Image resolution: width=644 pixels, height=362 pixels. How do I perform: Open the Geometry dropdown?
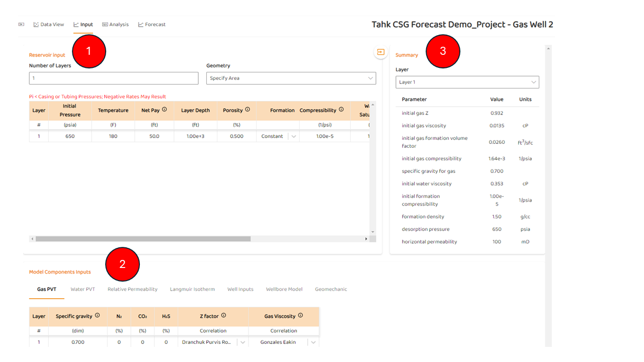click(291, 78)
